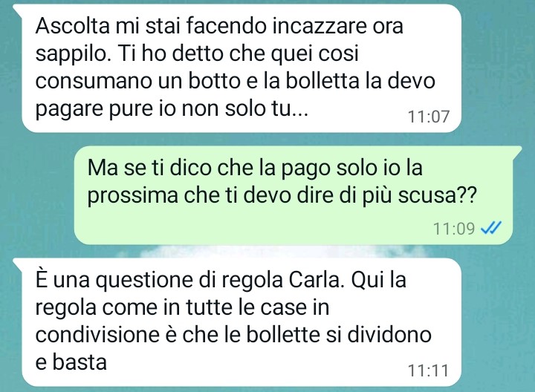
Task: Click the words "e basta" ending last message
Action: 71,362
